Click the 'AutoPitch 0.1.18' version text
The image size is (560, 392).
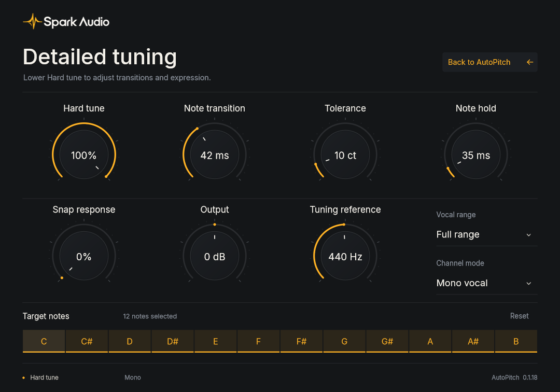(x=514, y=377)
